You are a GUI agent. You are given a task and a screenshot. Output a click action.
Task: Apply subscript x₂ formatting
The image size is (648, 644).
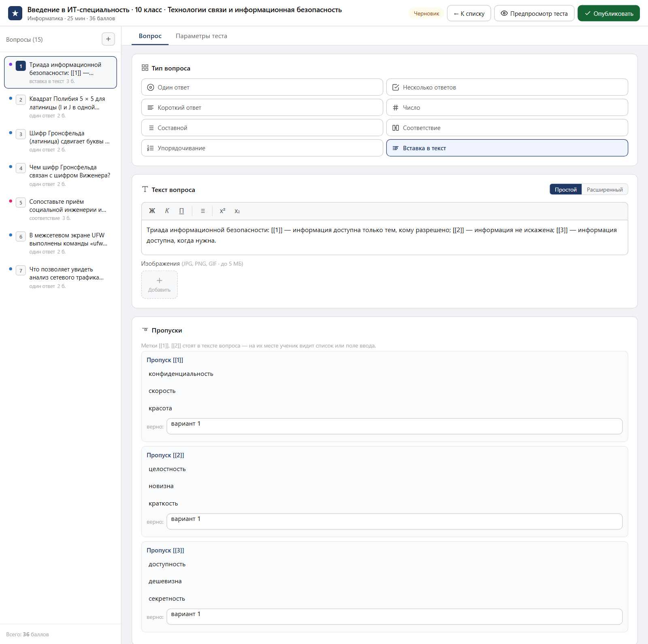(x=237, y=211)
